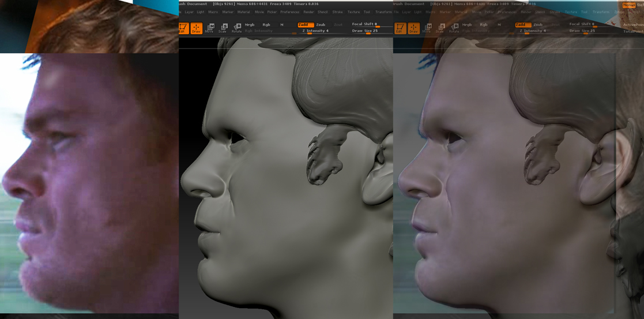The image size is (644, 319).
Task: Open Render menu in right ZBrush panel
Action: tap(526, 12)
